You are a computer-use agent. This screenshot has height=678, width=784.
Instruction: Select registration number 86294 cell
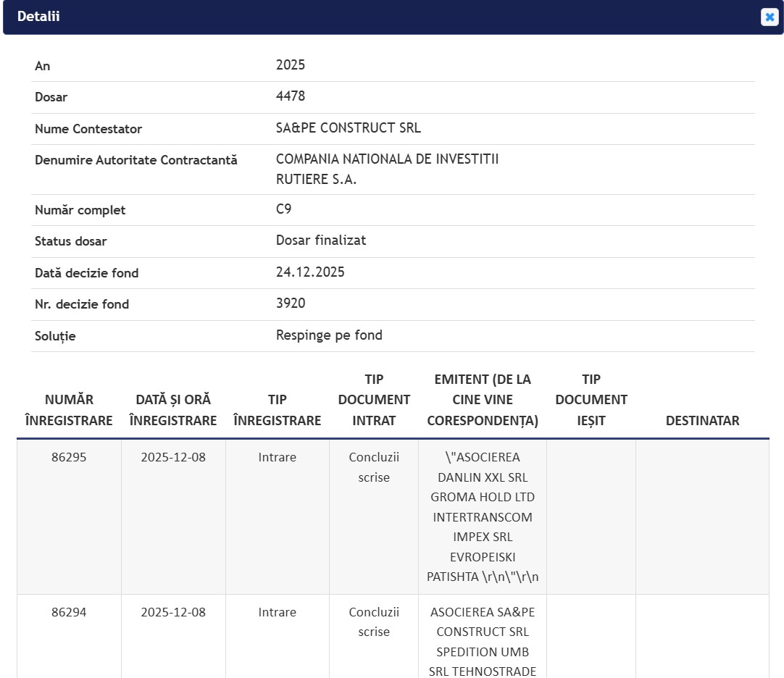pyautogui.click(x=69, y=612)
